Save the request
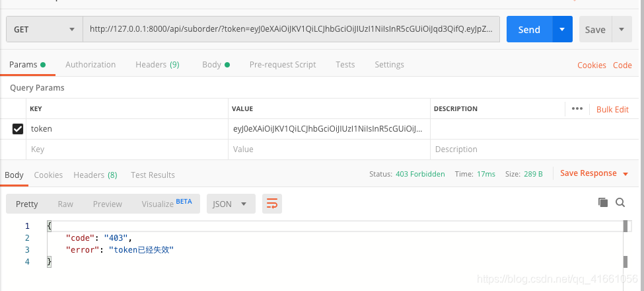Screen dimensions: 644x291 pos(595,30)
